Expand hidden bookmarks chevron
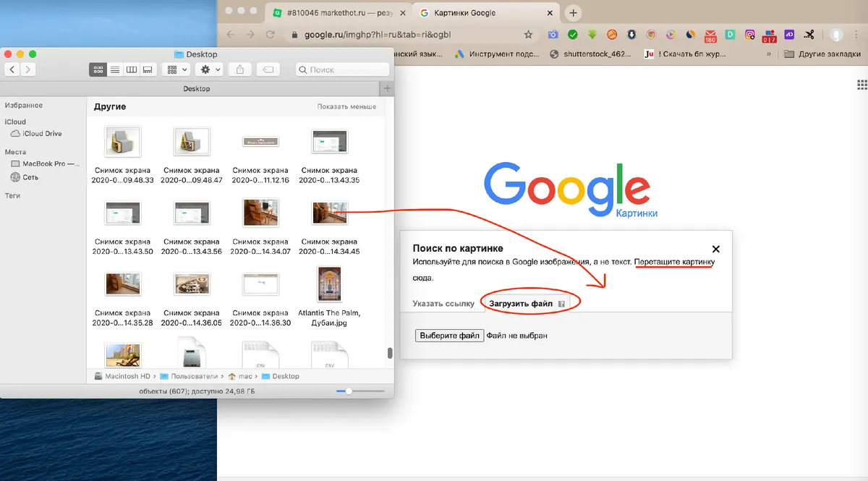The width and height of the screenshot is (868, 481). (768, 54)
